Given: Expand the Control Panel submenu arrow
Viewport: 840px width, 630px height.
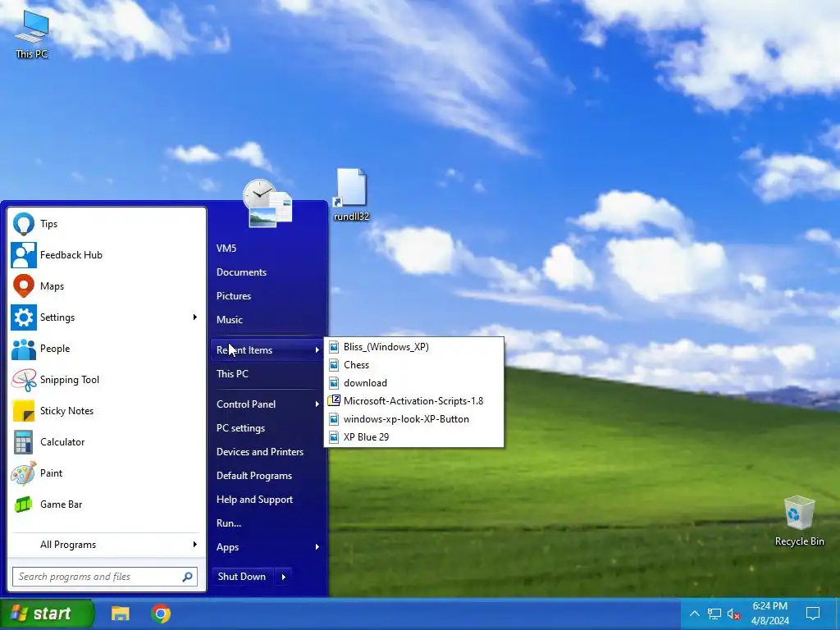Looking at the screenshot, I should coord(317,404).
